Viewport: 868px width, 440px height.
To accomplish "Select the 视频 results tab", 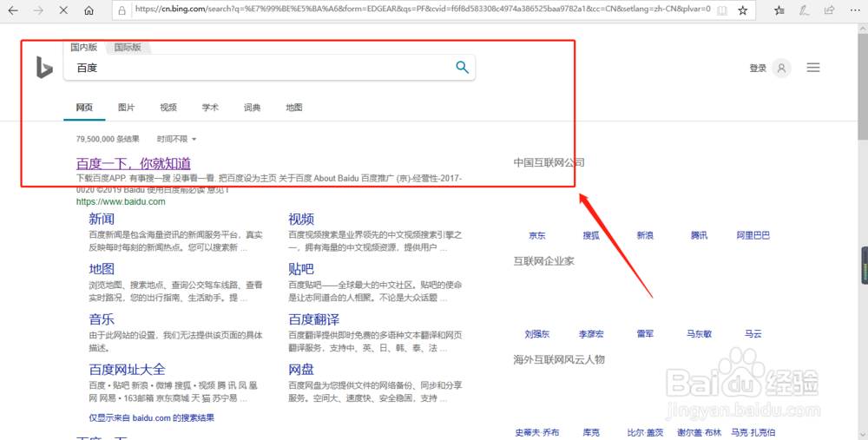I will tap(168, 108).
